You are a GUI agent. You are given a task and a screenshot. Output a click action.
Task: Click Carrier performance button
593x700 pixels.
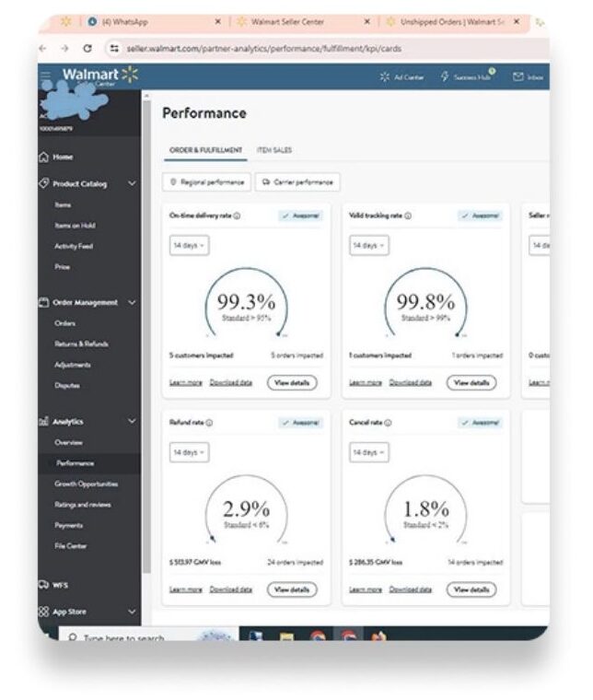click(x=297, y=182)
